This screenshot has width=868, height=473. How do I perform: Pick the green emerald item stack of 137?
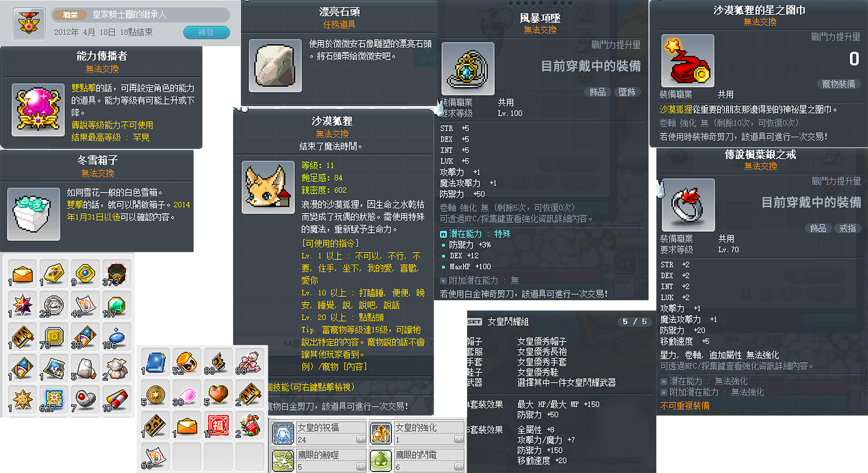[x=116, y=306]
